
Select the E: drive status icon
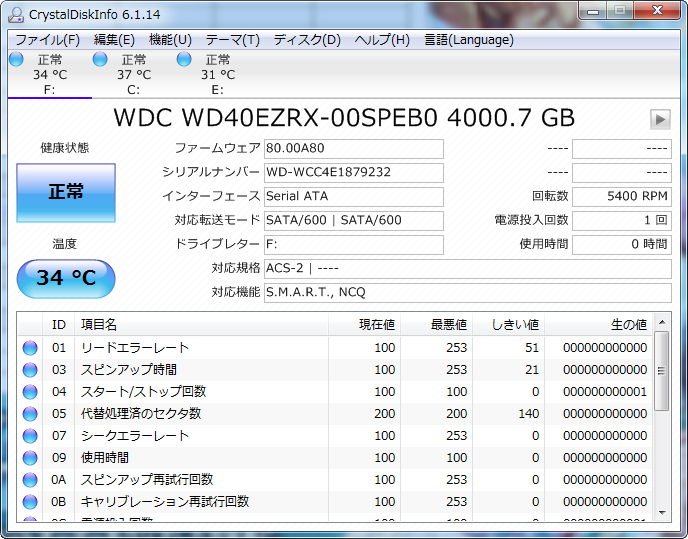[184, 59]
